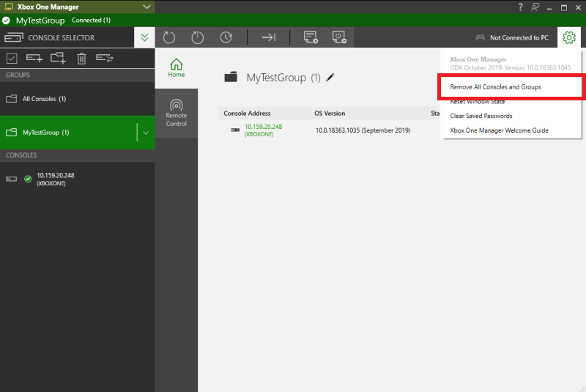
Task: Open the Xbox One Manager title dropdown
Action: [x=147, y=7]
